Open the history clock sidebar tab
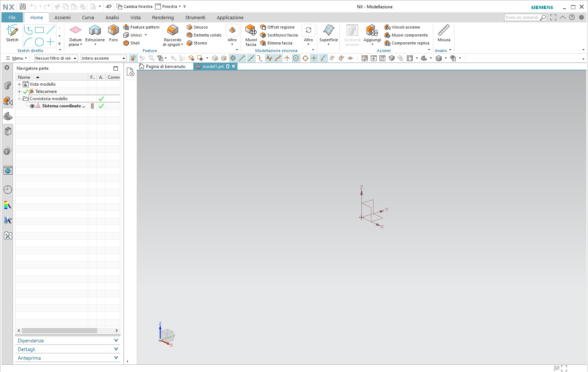The height and width of the screenshot is (372, 588). pyautogui.click(x=8, y=189)
